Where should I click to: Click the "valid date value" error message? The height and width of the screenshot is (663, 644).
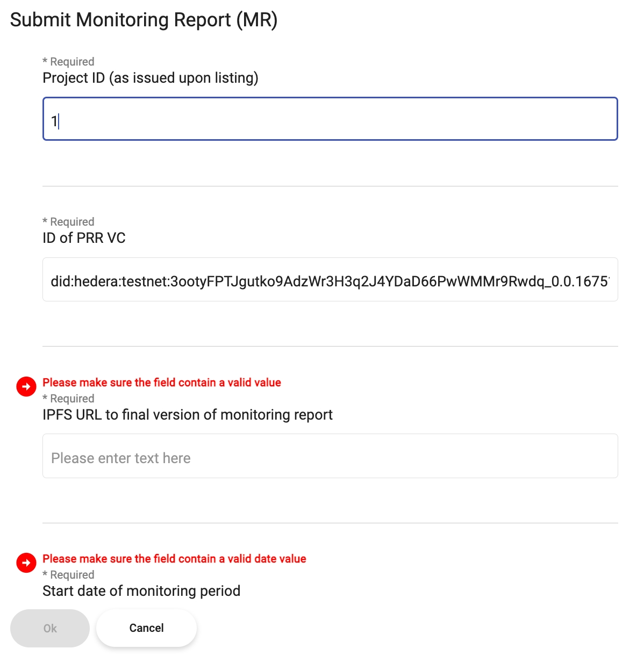[174, 559]
